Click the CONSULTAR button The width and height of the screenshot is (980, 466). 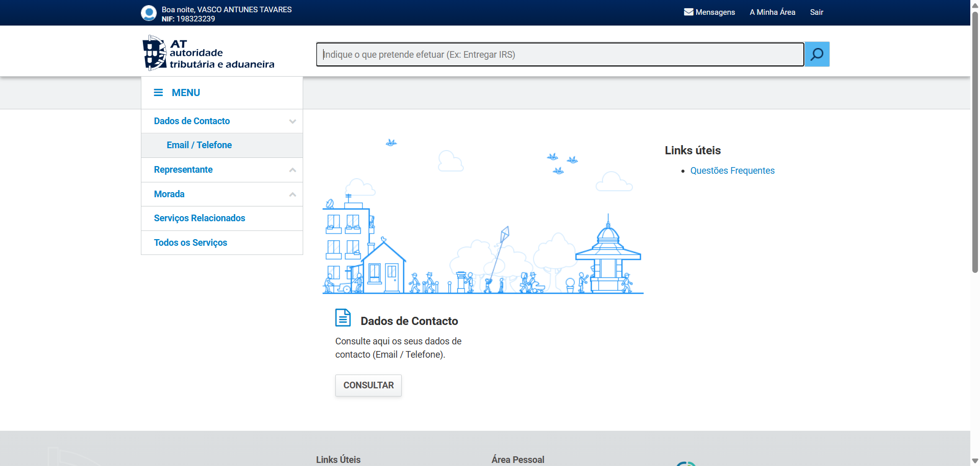point(369,385)
